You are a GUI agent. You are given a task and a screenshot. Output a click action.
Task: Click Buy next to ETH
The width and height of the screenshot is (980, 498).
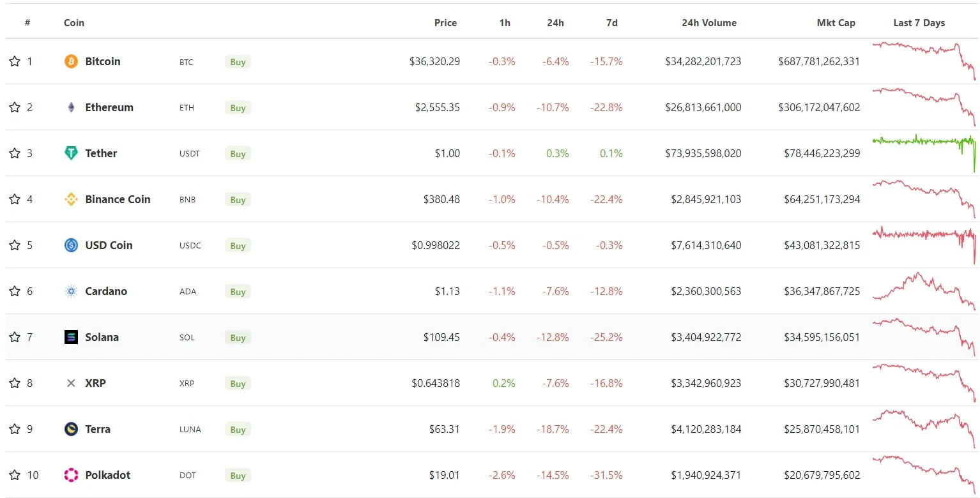coord(238,108)
